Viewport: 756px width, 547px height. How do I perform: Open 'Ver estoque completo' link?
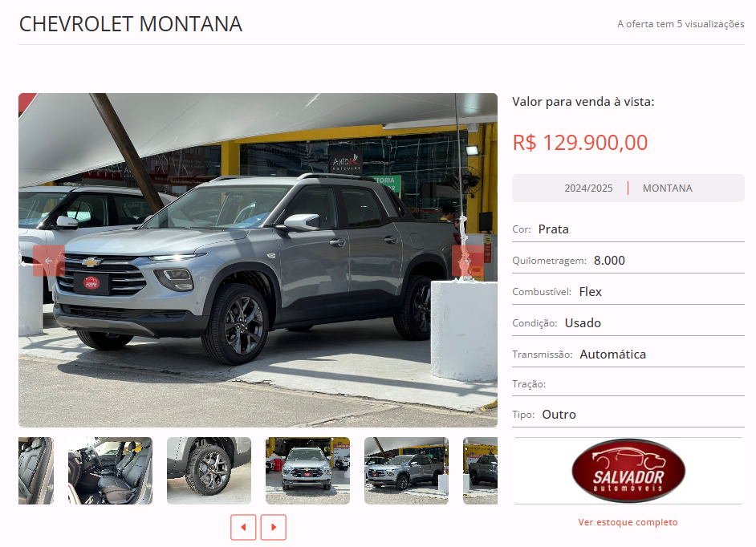(628, 522)
